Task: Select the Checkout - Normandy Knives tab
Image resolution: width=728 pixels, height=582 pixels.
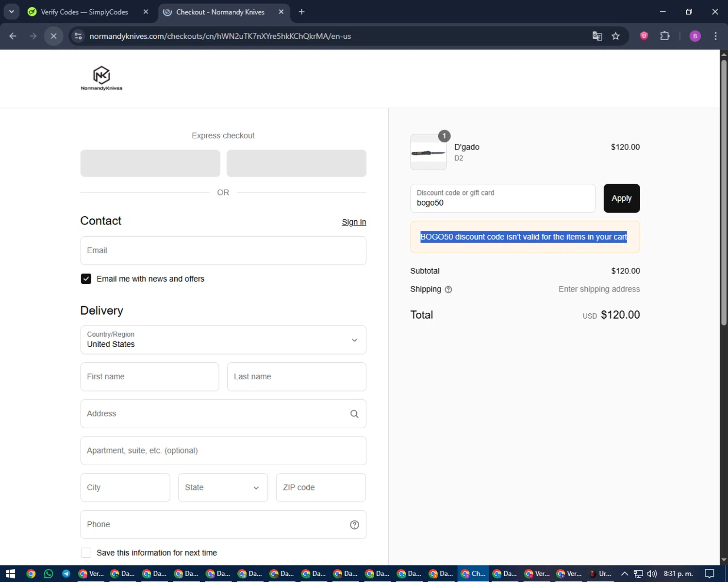Action: [220, 12]
